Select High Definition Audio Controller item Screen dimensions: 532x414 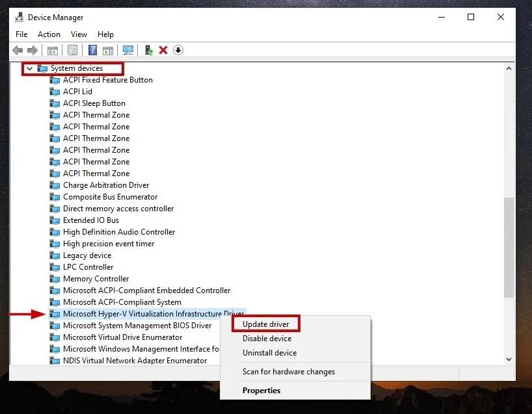coord(119,232)
